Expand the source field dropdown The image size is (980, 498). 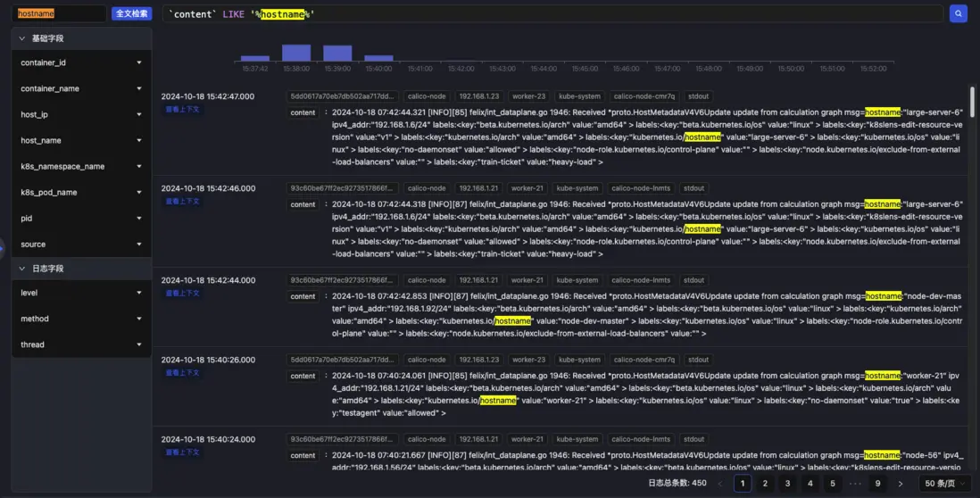point(138,245)
